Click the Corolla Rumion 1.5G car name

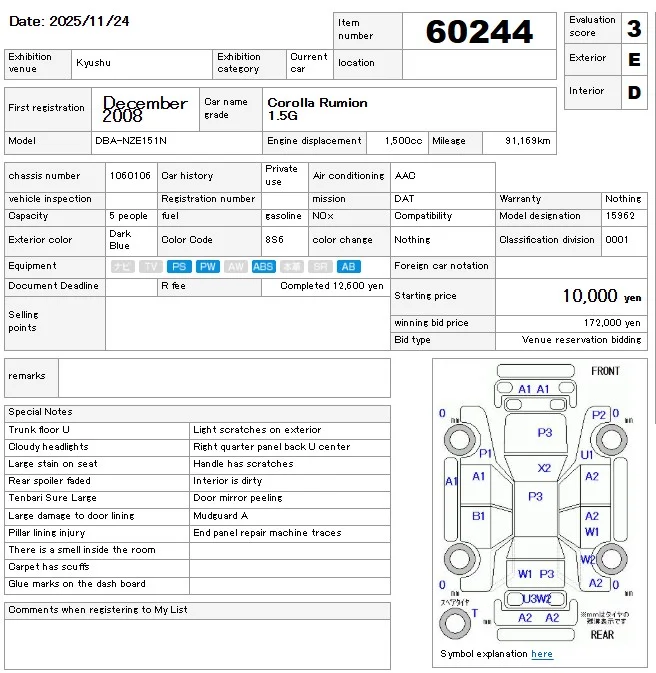[317, 109]
